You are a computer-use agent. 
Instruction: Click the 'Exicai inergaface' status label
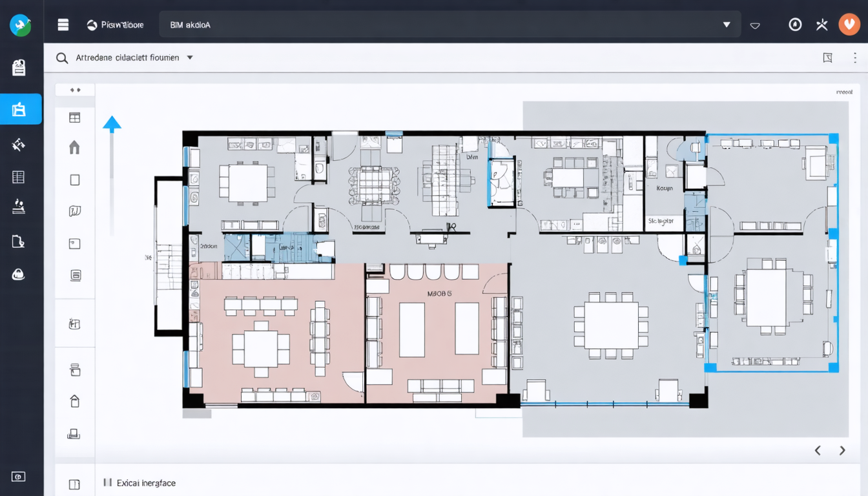click(146, 483)
